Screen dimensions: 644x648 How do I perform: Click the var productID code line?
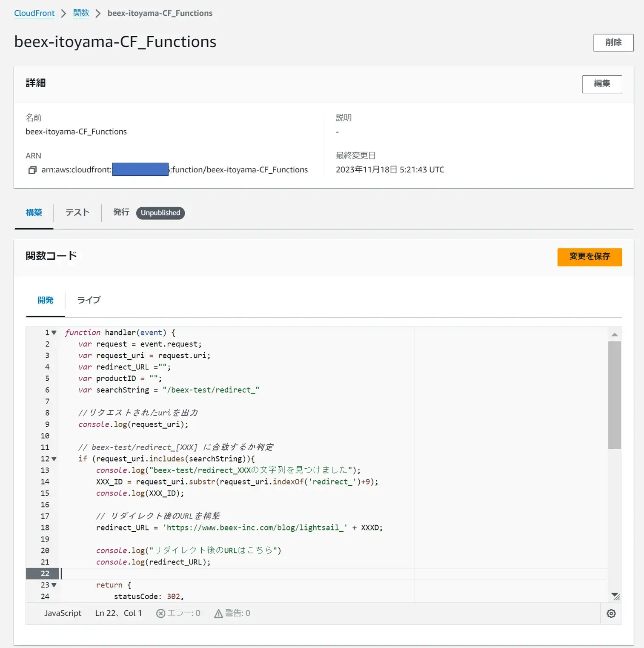[x=120, y=378]
